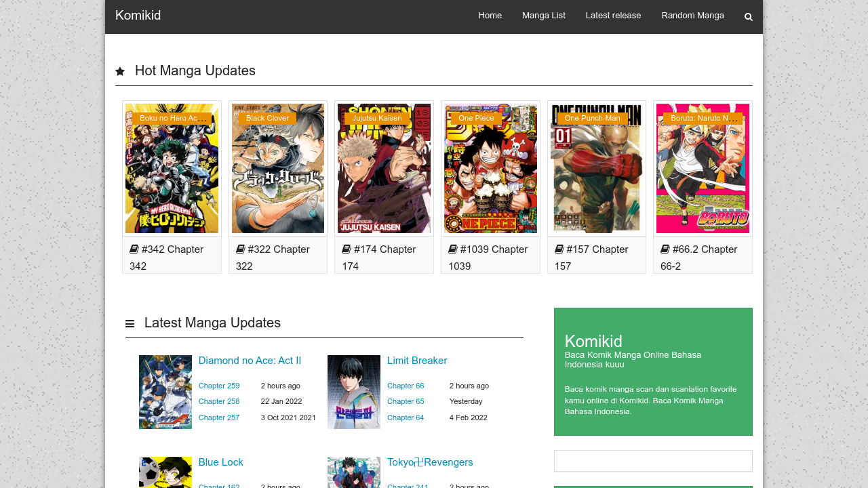Open Diamond no Ace Chapter 258

tap(219, 401)
